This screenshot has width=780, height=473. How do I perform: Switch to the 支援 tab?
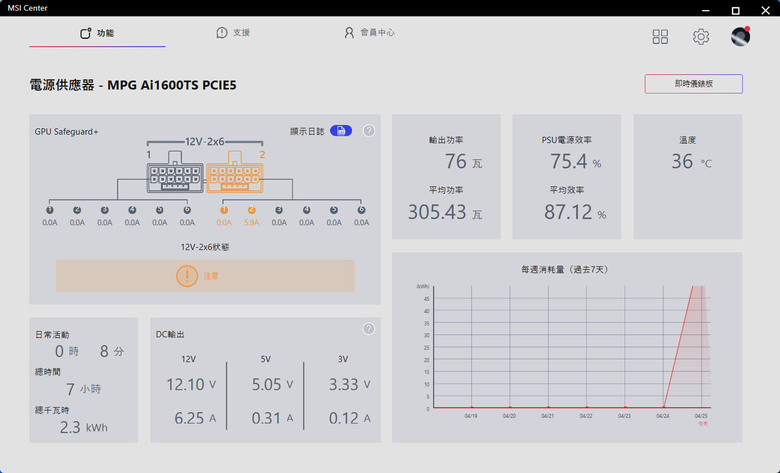[x=233, y=33]
